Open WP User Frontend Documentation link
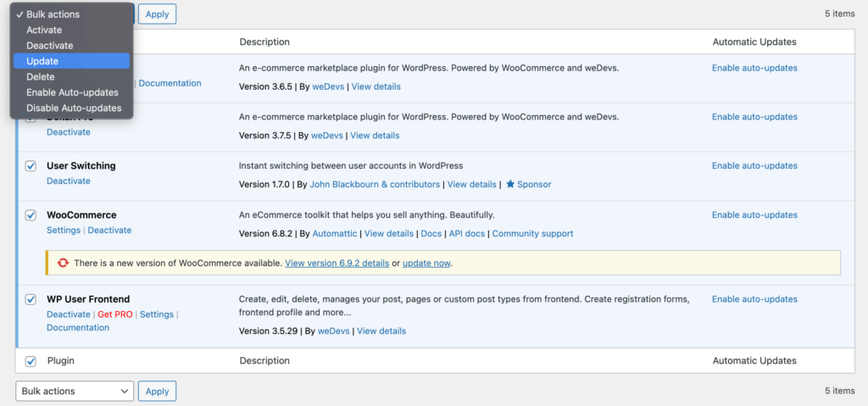The width and height of the screenshot is (868, 406). click(77, 327)
